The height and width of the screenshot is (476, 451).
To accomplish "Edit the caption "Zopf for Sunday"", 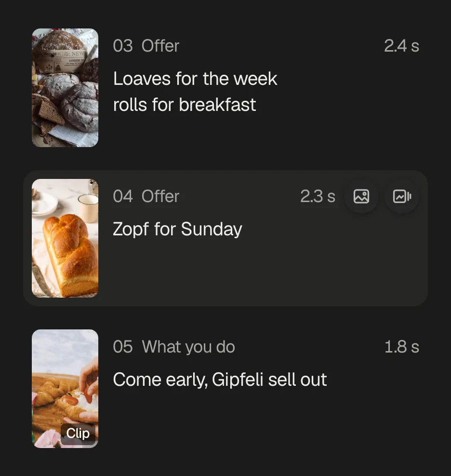I will tap(177, 229).
